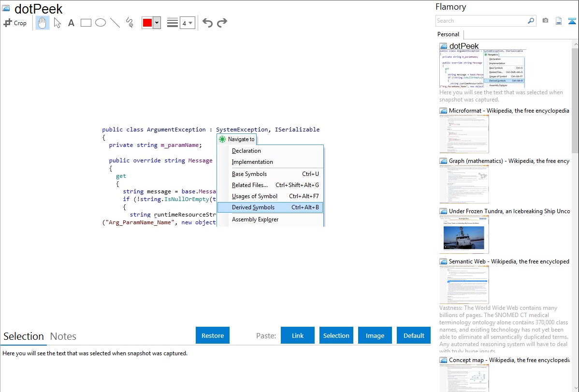Screen dimensions: 579x392
Task: Click the 'Semantic Web - Wikipedia' snapshot title
Action: pos(509,261)
